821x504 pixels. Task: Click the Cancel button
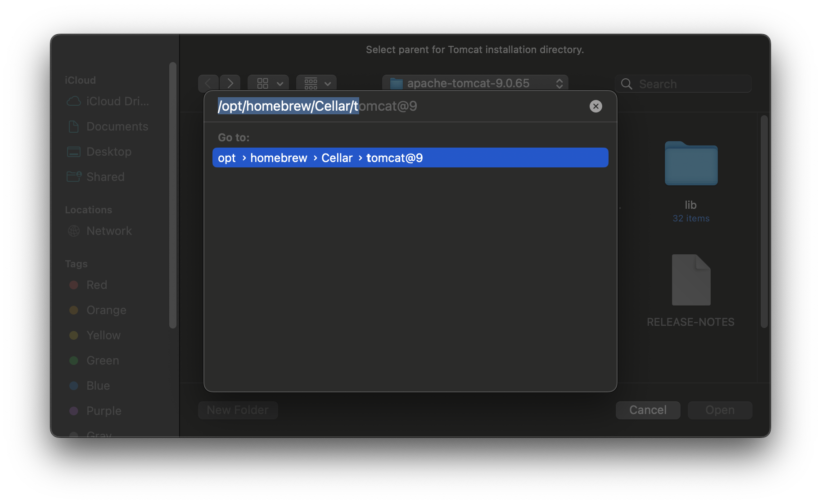tap(648, 410)
